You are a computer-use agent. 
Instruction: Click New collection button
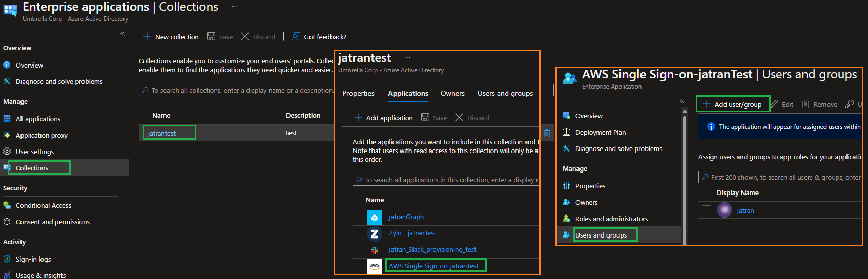tap(171, 37)
